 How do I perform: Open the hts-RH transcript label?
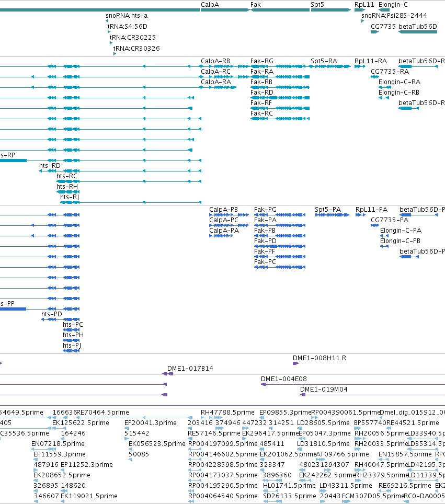pyautogui.click(x=67, y=187)
